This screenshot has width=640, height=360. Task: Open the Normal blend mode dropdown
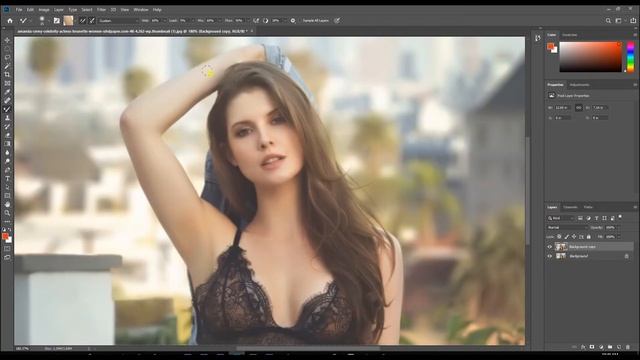[x=568, y=227]
